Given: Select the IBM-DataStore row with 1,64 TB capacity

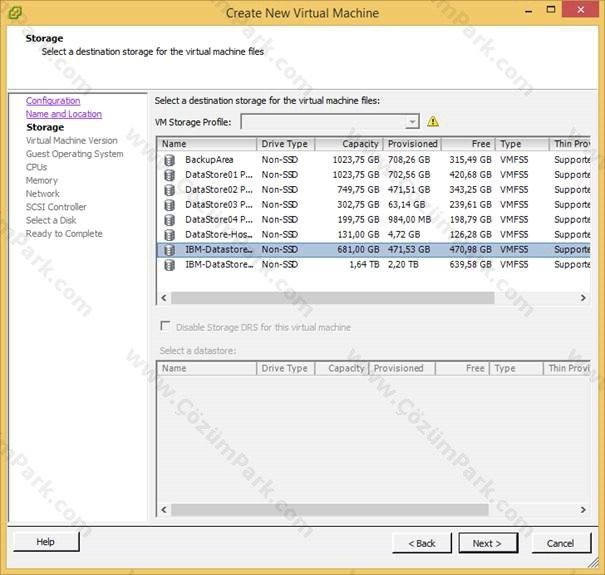Looking at the screenshot, I should point(373,265).
